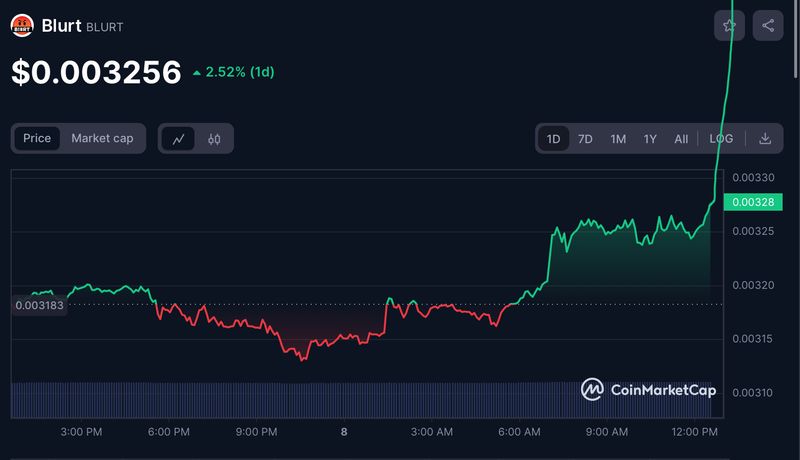This screenshot has height=460, width=800.
Task: Show the 1M time range
Action: tap(618, 139)
